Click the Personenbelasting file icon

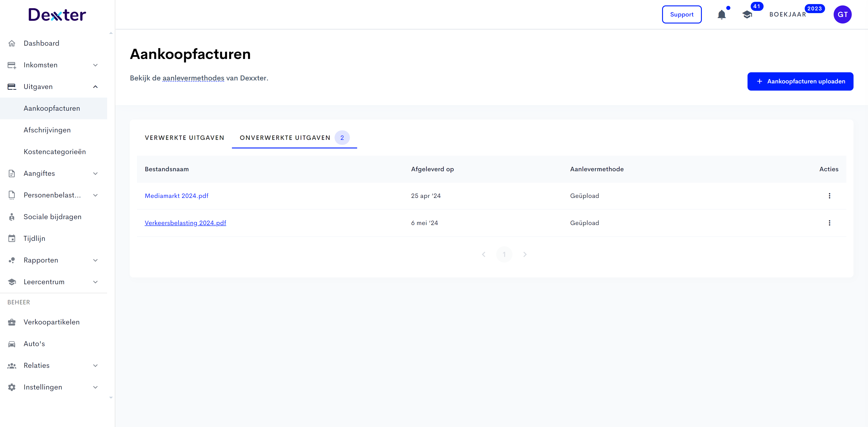[x=12, y=195]
